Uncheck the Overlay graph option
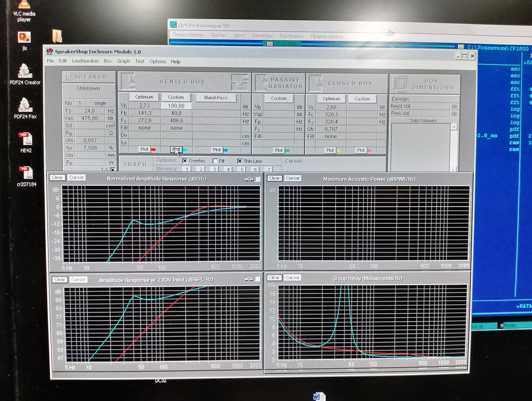532x401 pixels. [185, 161]
